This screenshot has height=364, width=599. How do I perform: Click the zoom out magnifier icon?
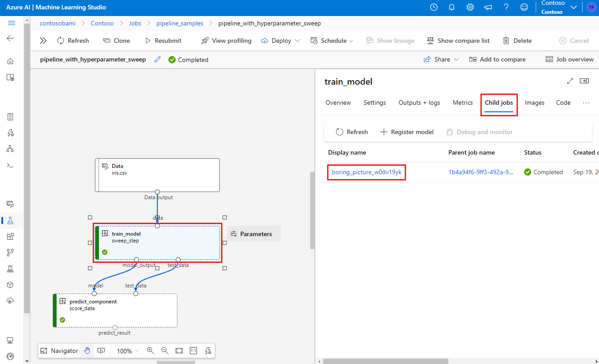click(165, 351)
